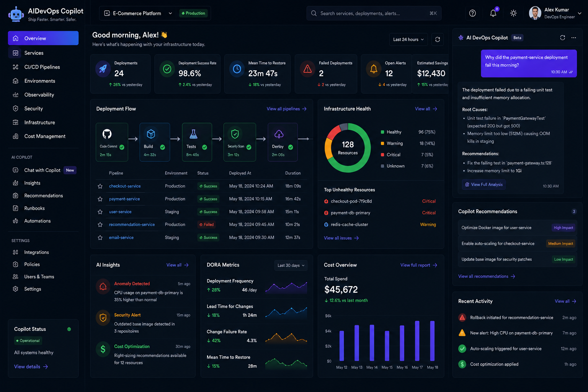The height and width of the screenshot is (392, 588).
Task: Click the Mean Time to Restore clock icon
Action: point(237,69)
